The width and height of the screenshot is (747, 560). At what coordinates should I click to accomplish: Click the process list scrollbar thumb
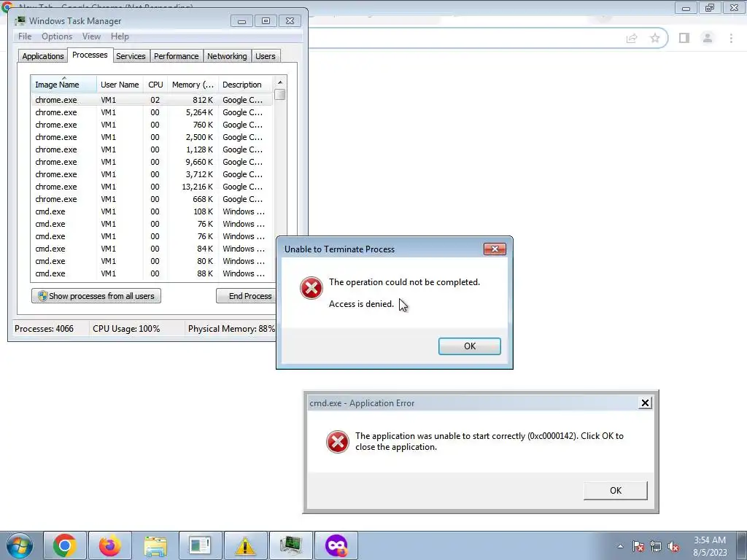coord(280,94)
